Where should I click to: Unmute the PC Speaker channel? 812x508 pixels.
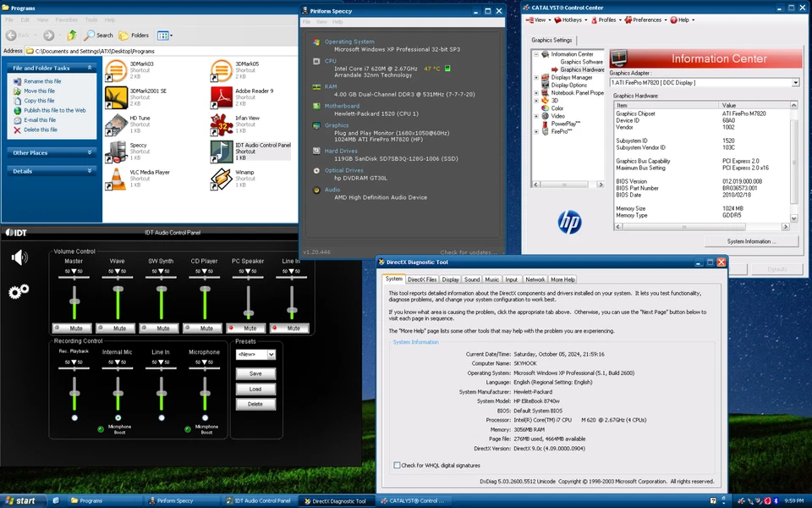[x=246, y=329]
